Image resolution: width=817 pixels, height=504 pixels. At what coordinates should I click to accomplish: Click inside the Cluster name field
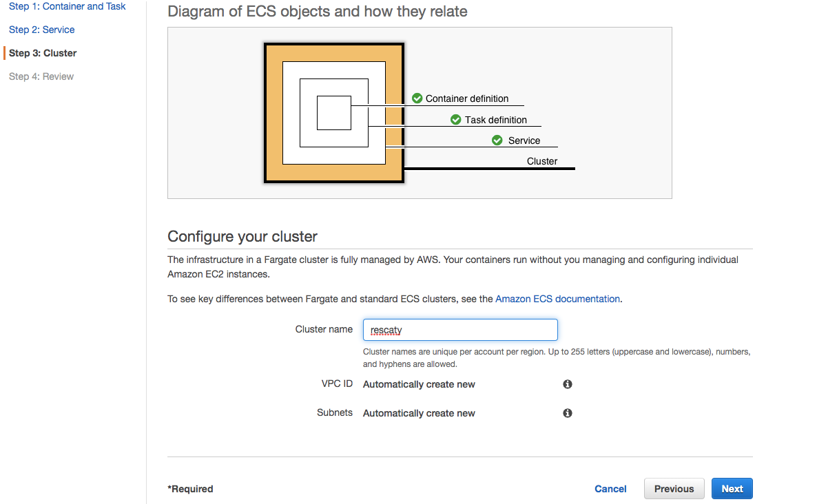[x=459, y=329]
